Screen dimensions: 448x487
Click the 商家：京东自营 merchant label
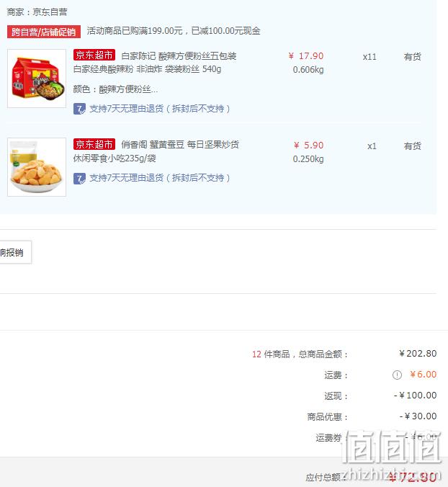[37, 12]
